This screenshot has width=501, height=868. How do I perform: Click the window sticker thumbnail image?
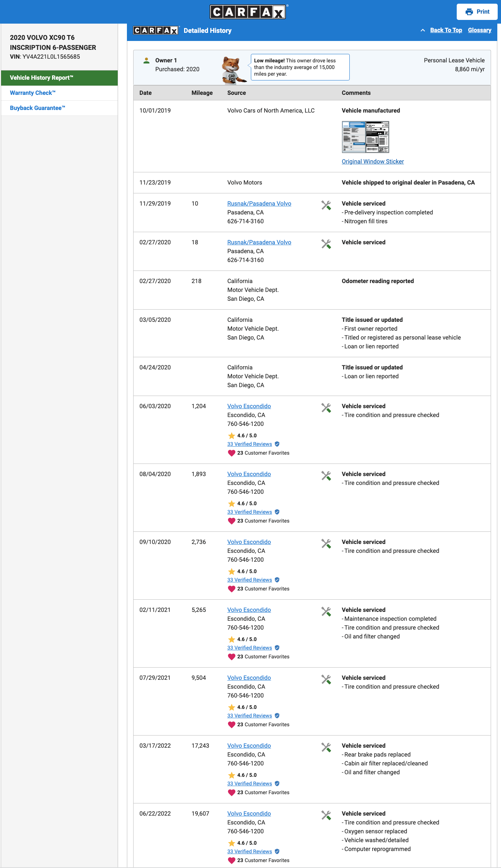365,137
